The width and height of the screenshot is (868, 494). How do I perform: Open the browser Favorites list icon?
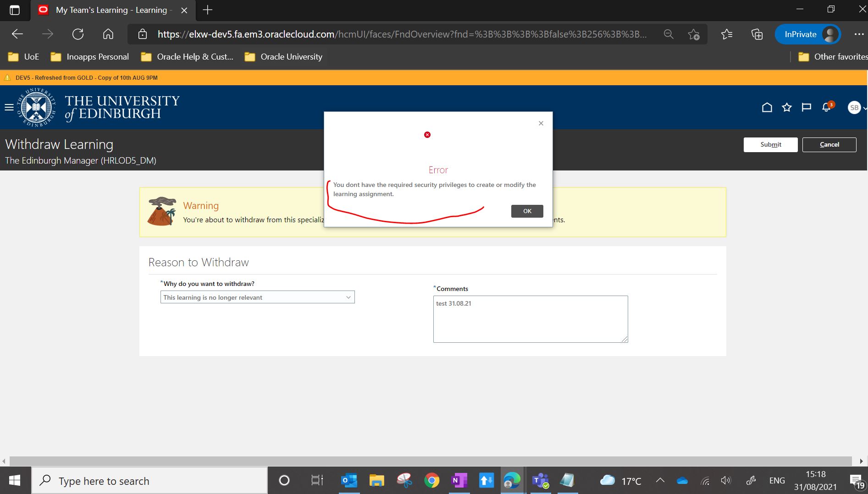pos(726,34)
